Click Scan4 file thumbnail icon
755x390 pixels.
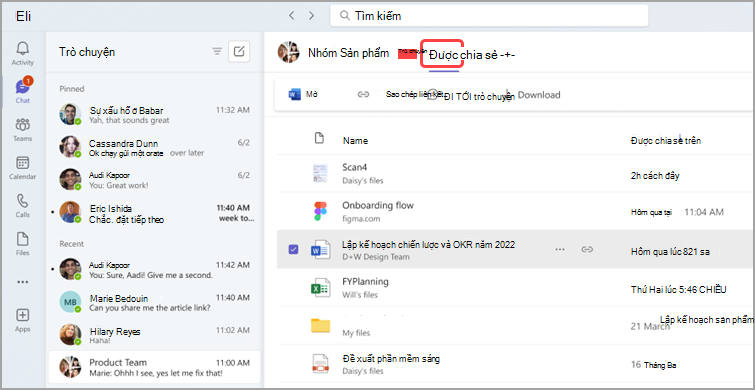[320, 173]
